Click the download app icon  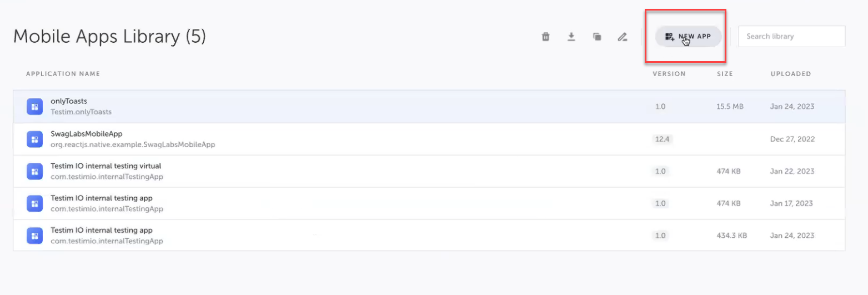(571, 37)
